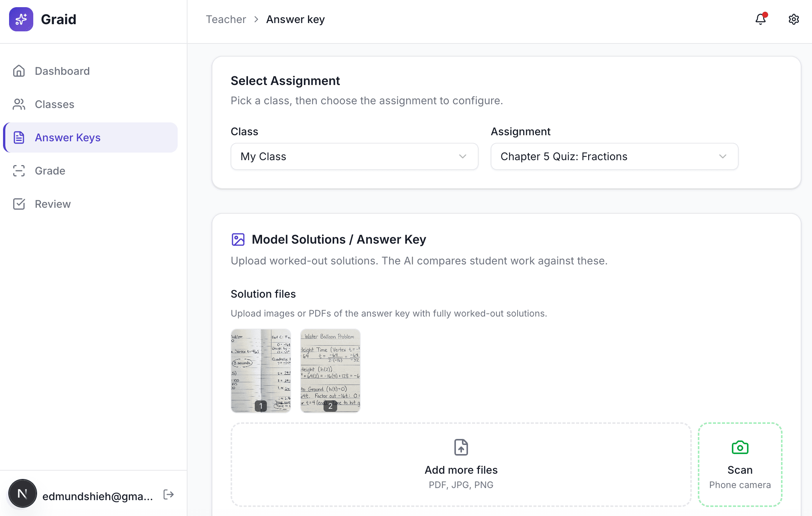Viewport: 812px width, 516px height.
Task: Sign out using the logout icon
Action: tap(169, 494)
